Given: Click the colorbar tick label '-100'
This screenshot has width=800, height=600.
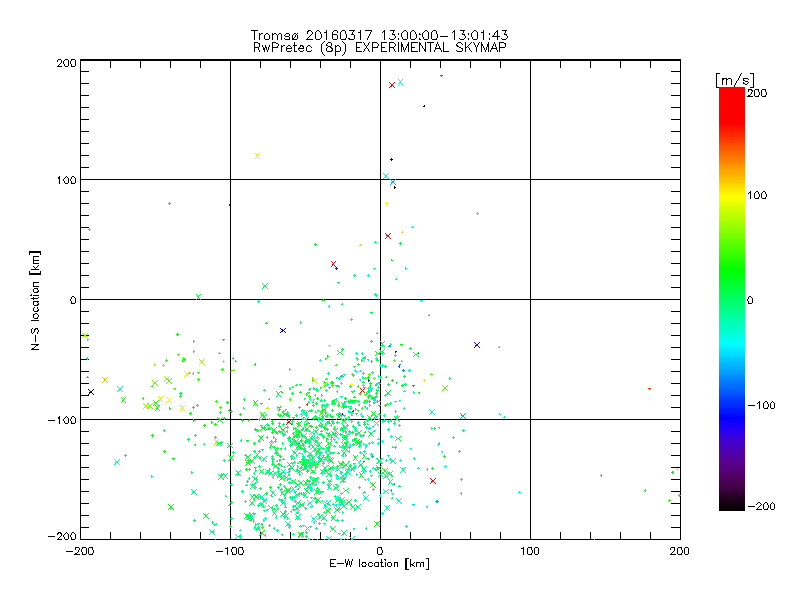Looking at the screenshot, I should coord(761,405).
